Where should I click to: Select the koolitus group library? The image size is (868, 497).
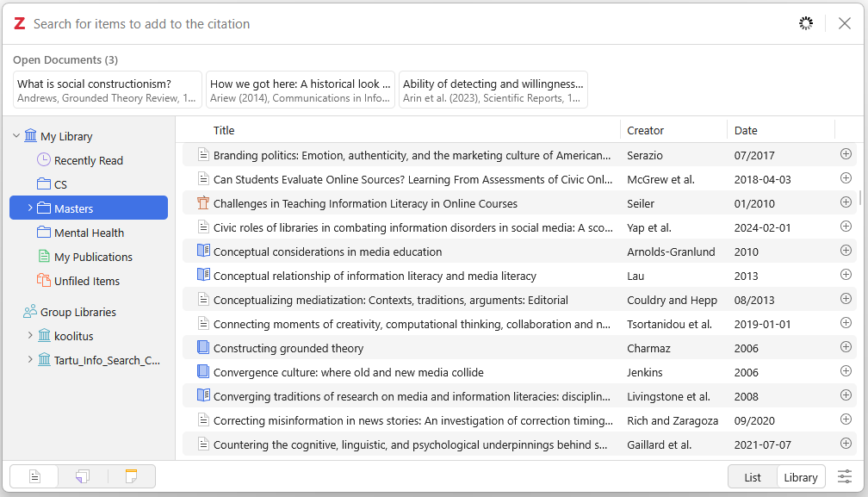[x=74, y=336]
